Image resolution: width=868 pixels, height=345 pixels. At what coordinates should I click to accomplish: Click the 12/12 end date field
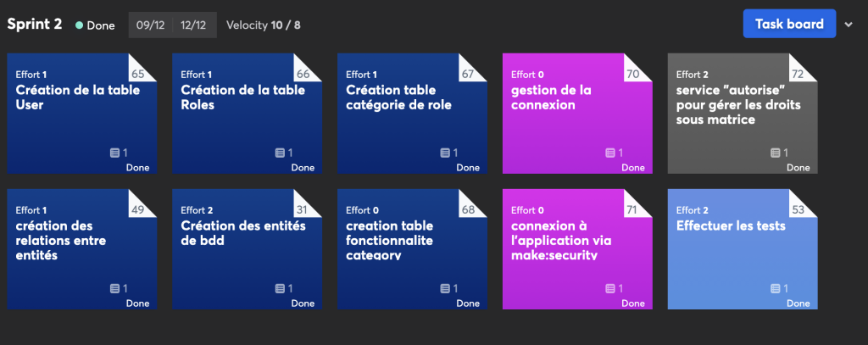tap(194, 25)
